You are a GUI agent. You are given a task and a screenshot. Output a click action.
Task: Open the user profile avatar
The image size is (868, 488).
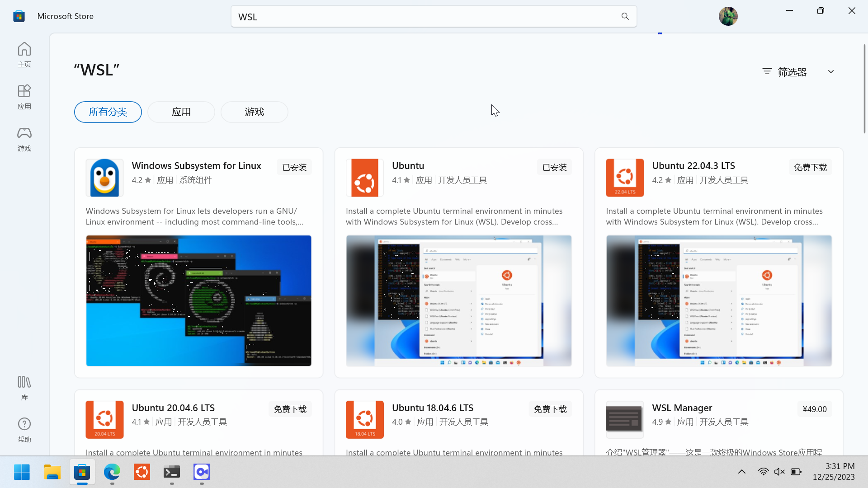[x=728, y=16]
